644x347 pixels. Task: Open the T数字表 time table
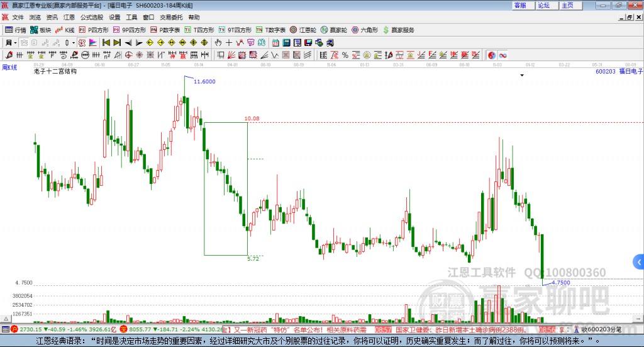(270, 30)
